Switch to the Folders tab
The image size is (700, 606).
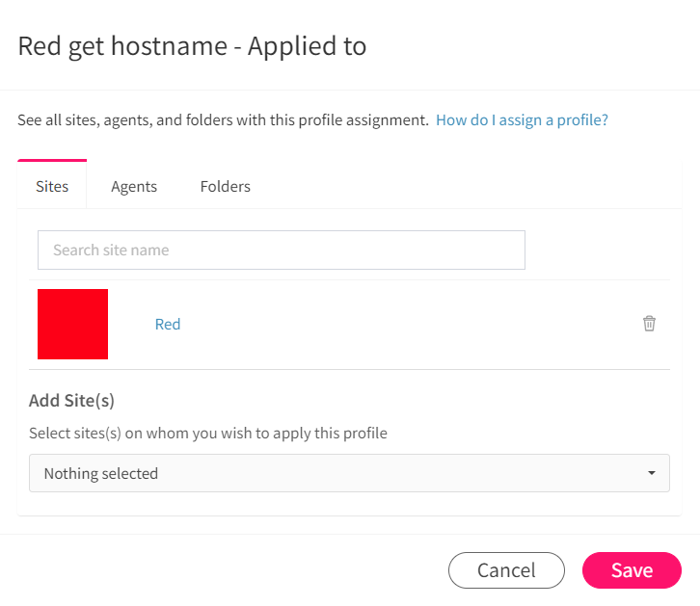tap(226, 186)
